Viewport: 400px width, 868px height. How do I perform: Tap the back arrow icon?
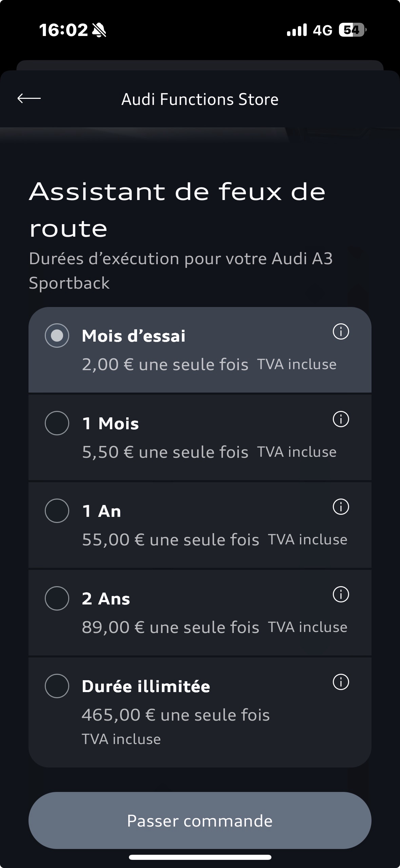(x=29, y=98)
